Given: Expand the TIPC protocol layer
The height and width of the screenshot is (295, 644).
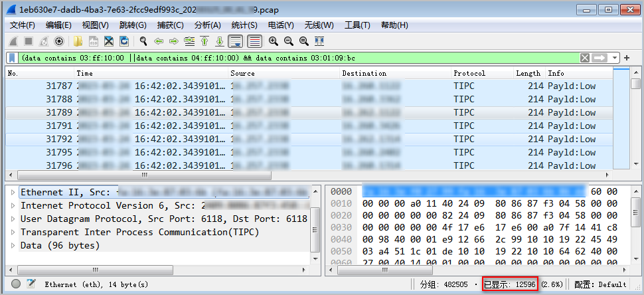Looking at the screenshot, I should click(x=13, y=232).
